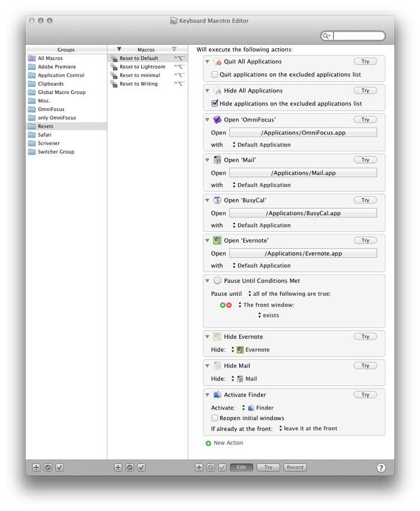Try the Activate Finder action

pos(365,394)
